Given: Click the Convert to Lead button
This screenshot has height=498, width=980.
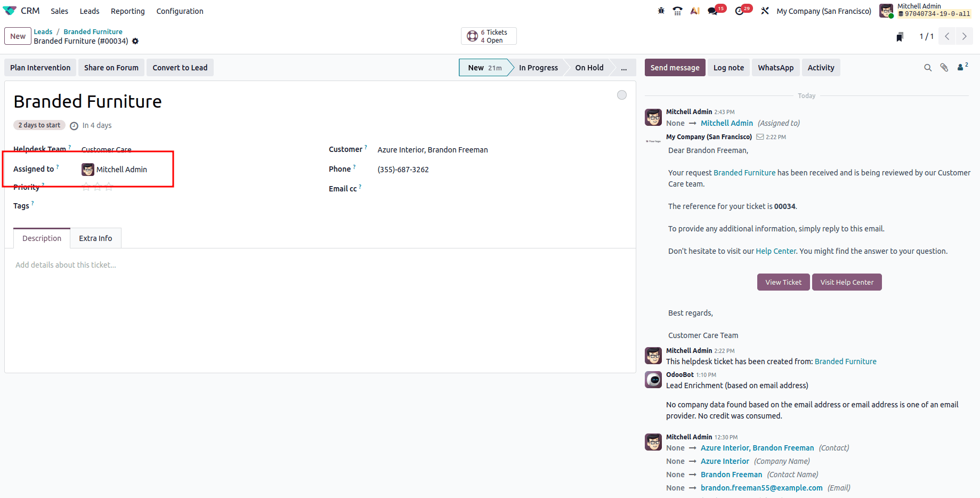Looking at the screenshot, I should click(180, 67).
